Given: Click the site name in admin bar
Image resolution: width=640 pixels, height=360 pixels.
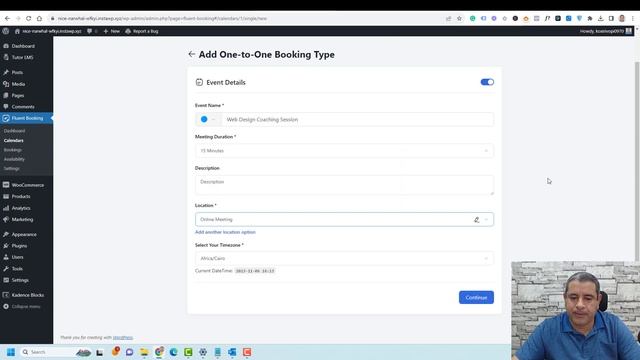Looking at the screenshot, I should tap(48, 31).
